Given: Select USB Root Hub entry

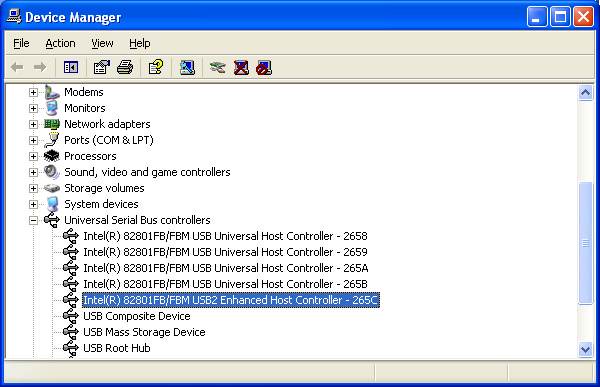Looking at the screenshot, I should 117,348.
